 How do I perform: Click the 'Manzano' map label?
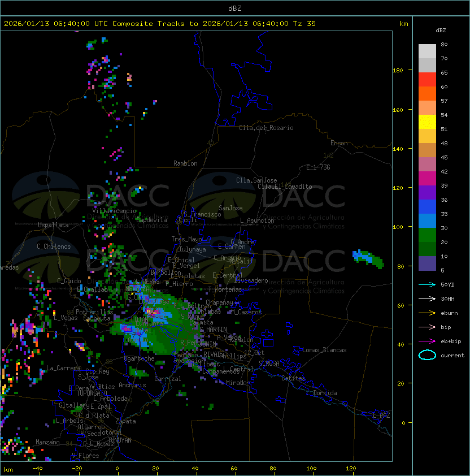47,442
